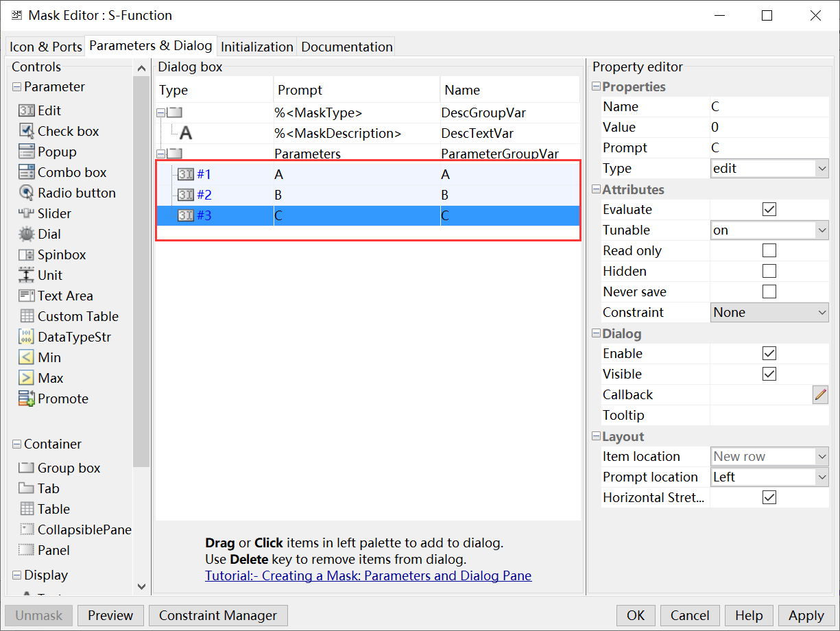Click the Value field showing 0
The image size is (840, 631).
[769, 127]
